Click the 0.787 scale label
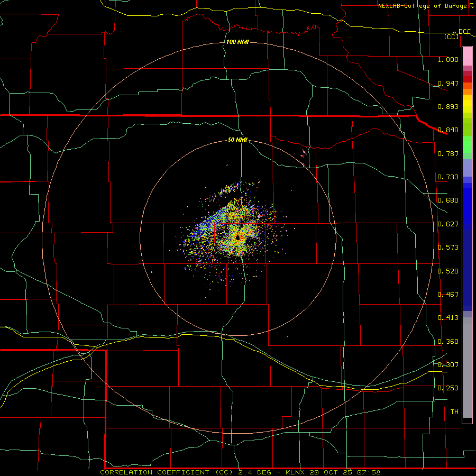This screenshot has height=476, width=476. (x=448, y=153)
